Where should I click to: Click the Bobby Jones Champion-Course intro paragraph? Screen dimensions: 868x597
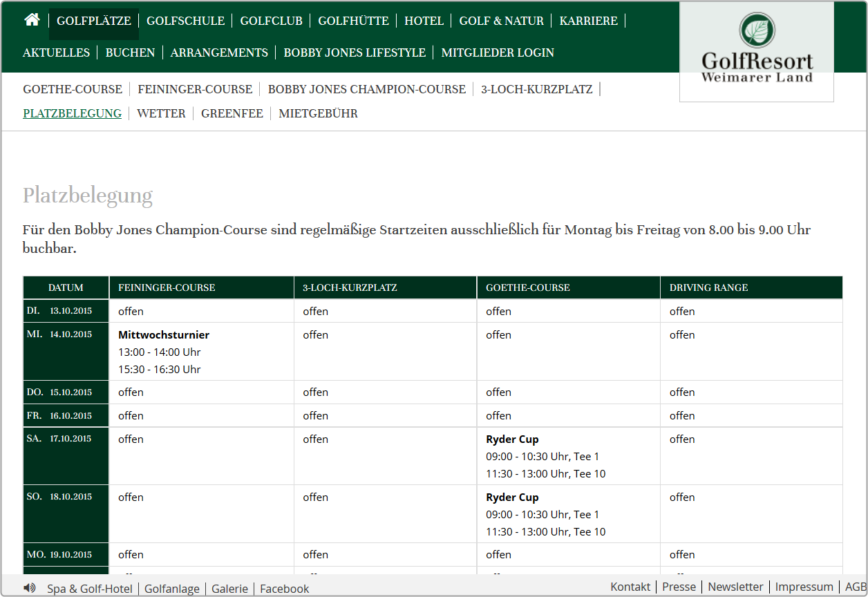click(417, 239)
